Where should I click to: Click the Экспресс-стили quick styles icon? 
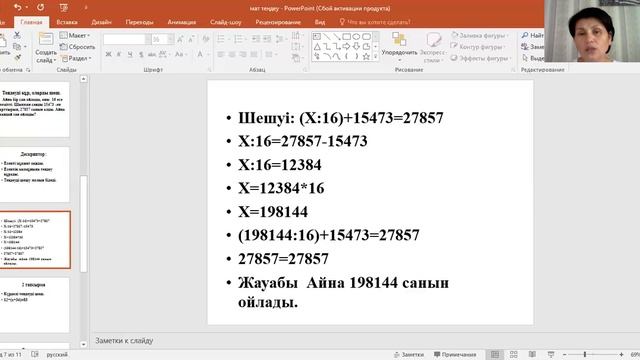pyautogui.click(x=433, y=40)
